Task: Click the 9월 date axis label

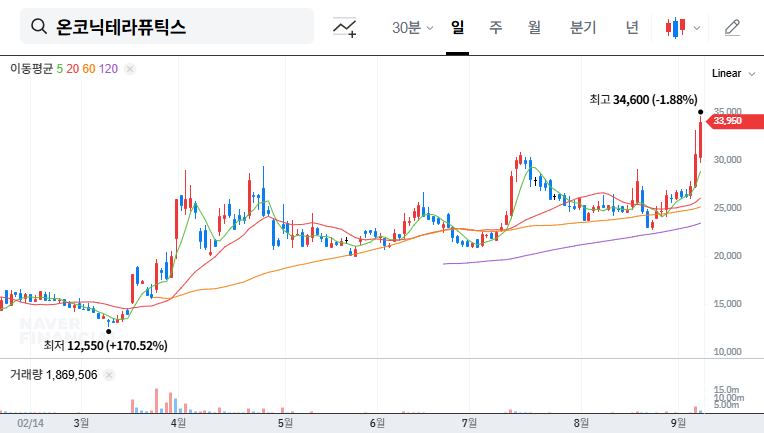Action: (678, 423)
